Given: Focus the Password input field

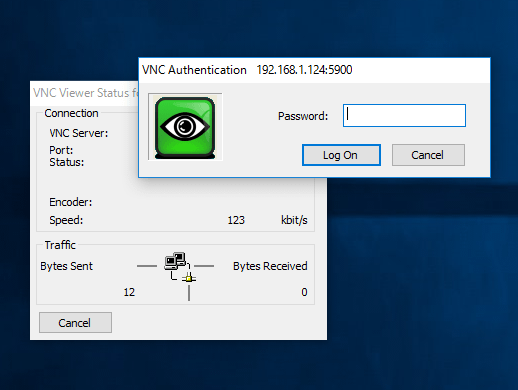Looking at the screenshot, I should pos(404,115).
